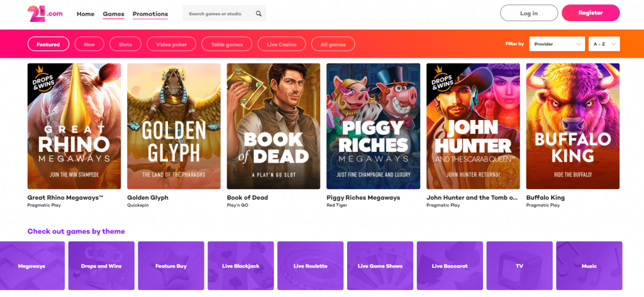Open the Live Baccarat theme tile
Screen dimensions: 644x297
click(x=450, y=266)
